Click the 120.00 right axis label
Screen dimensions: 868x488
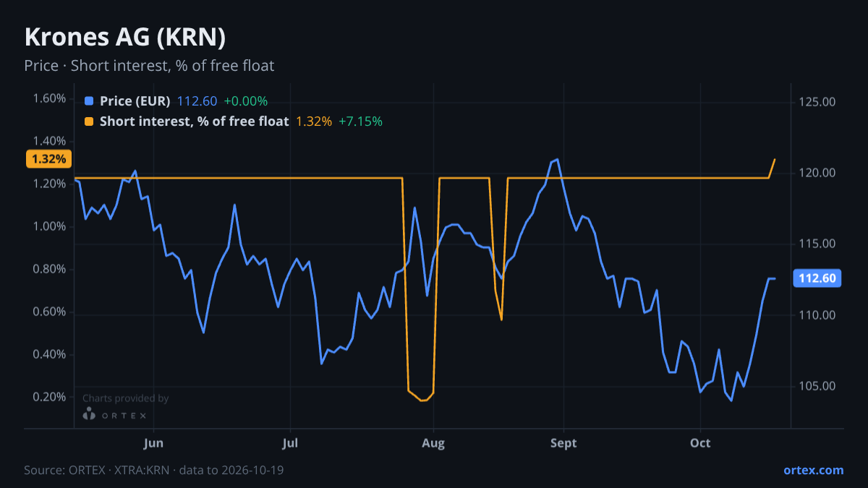coord(817,173)
